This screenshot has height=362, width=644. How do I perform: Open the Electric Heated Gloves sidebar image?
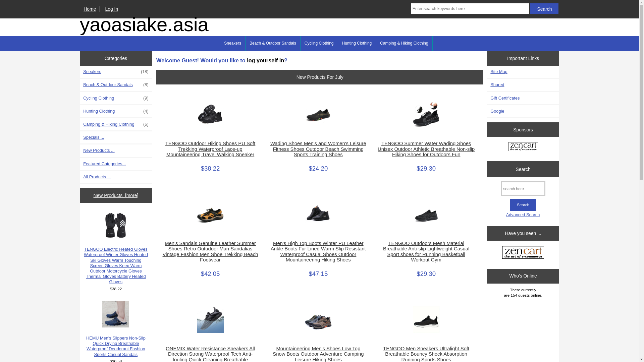(x=116, y=225)
